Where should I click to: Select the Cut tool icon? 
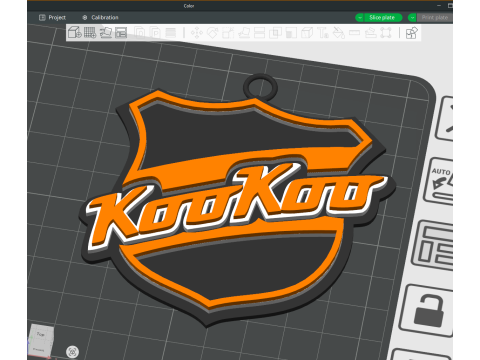pos(259,33)
